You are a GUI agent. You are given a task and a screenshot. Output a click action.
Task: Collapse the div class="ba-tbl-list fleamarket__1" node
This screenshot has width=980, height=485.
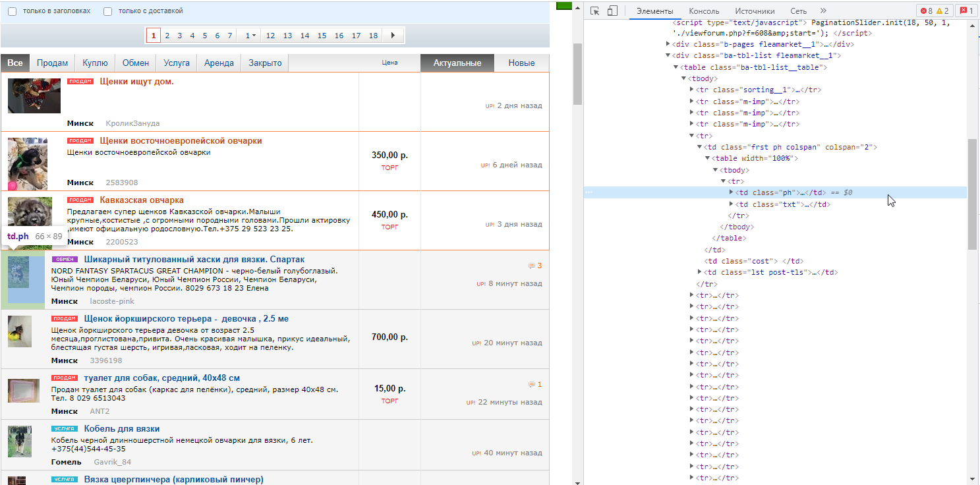click(668, 56)
